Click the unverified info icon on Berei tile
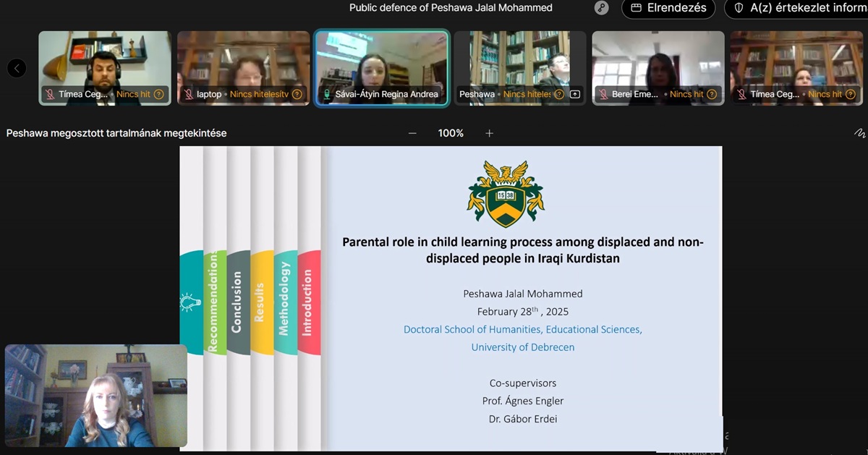 point(712,94)
